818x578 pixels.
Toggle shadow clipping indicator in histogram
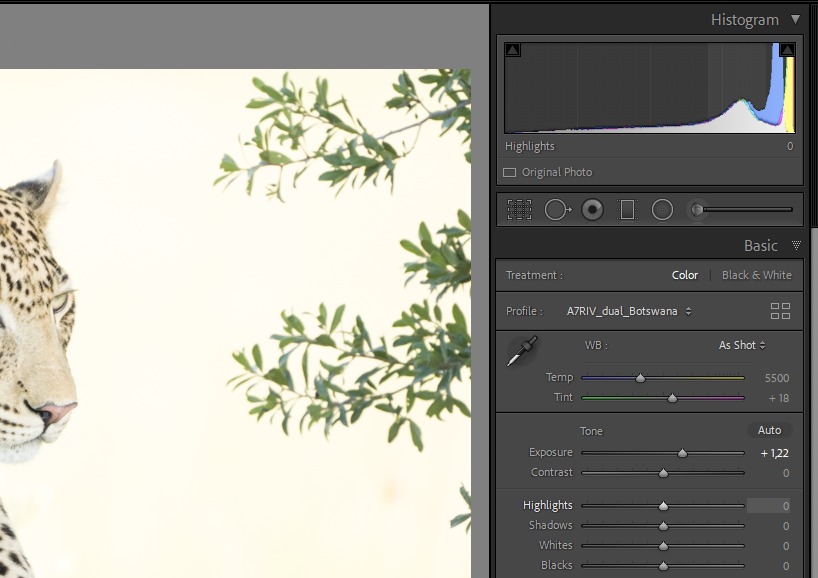coord(512,50)
